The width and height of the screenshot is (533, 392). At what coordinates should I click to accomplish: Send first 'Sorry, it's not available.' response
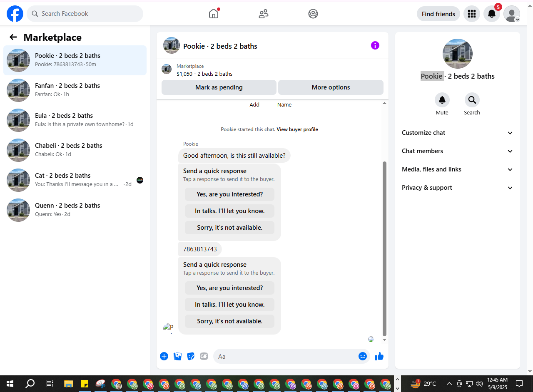click(230, 228)
